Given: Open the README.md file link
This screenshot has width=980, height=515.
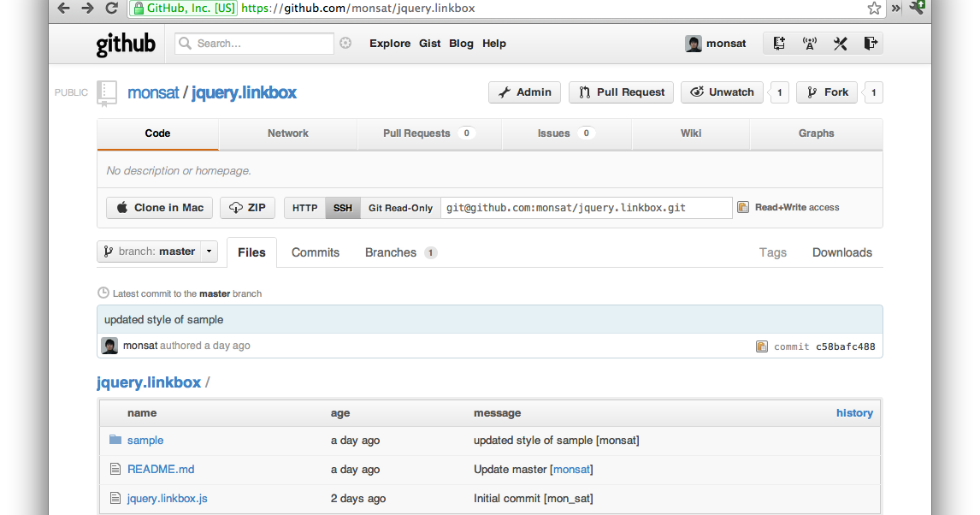Looking at the screenshot, I should point(159,469).
